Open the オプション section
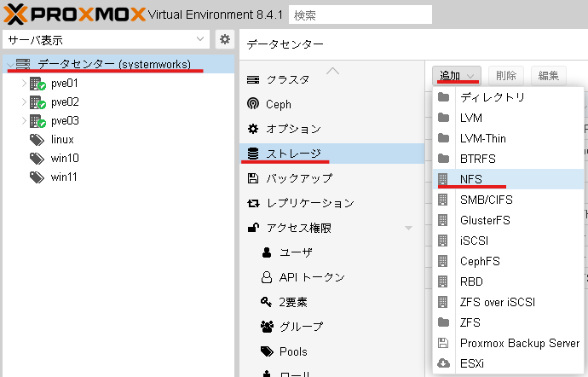 tap(331, 129)
